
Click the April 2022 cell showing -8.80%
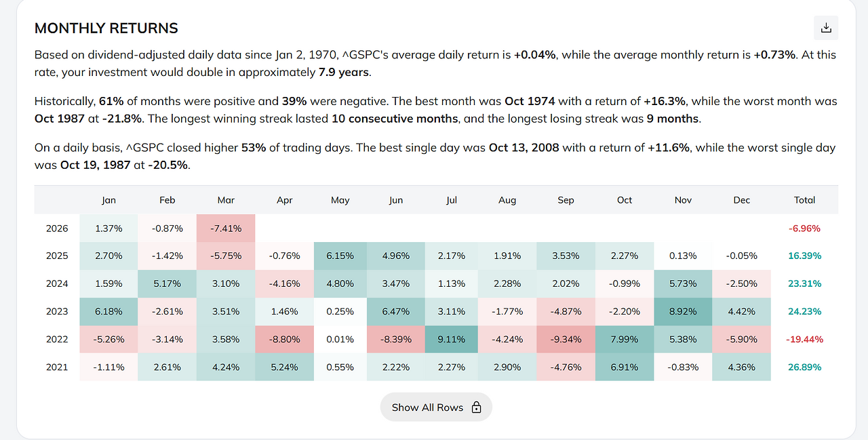tap(284, 339)
